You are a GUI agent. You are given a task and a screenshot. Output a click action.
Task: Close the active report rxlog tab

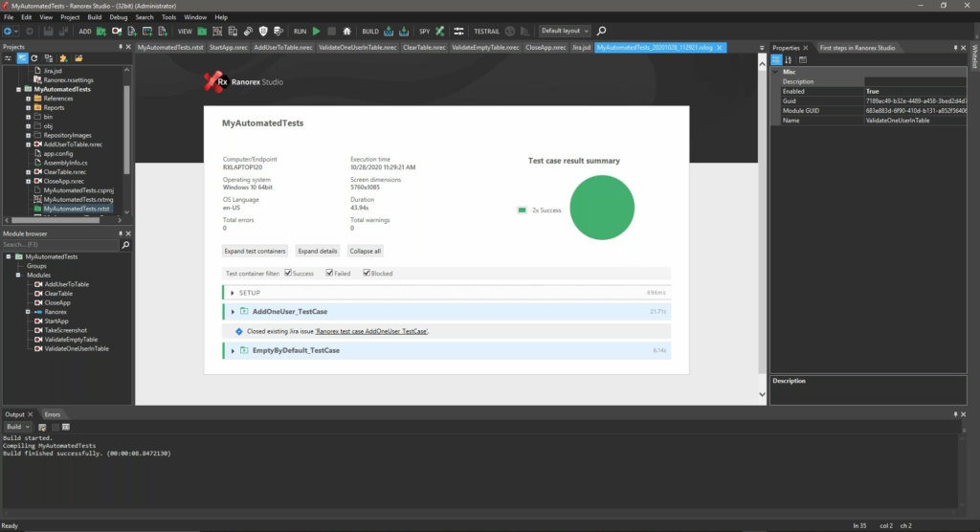tap(720, 48)
